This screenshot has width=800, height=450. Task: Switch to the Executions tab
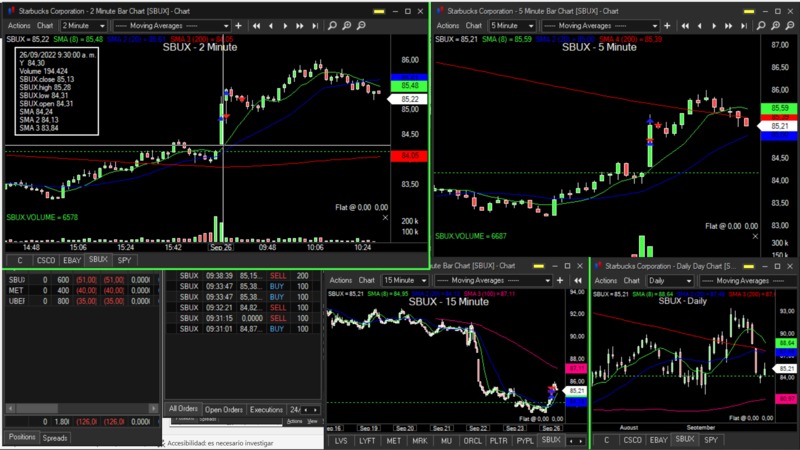pos(266,409)
